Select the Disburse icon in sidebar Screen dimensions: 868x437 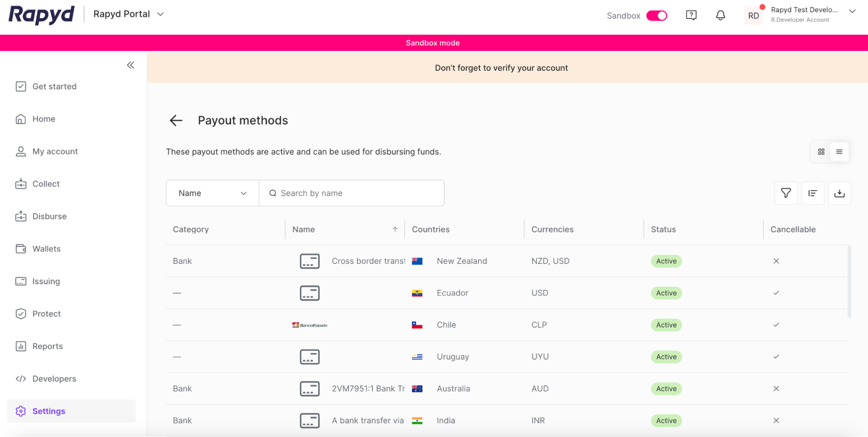pyautogui.click(x=21, y=216)
